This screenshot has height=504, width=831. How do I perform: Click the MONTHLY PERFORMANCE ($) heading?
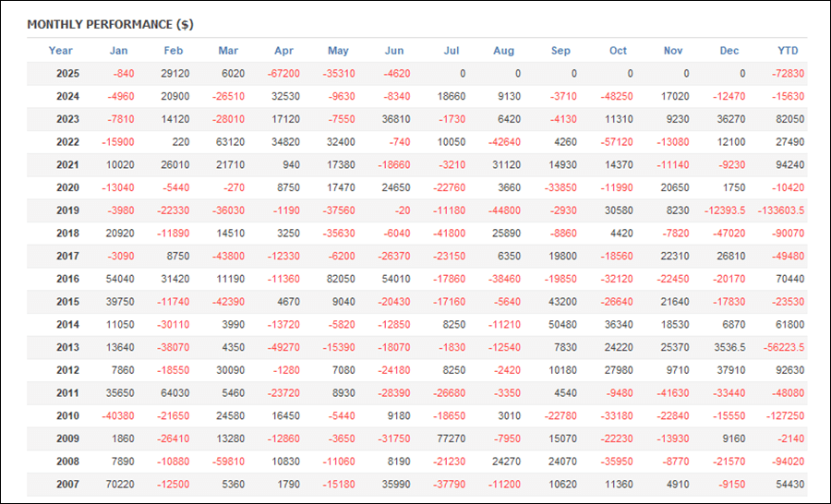(110, 24)
